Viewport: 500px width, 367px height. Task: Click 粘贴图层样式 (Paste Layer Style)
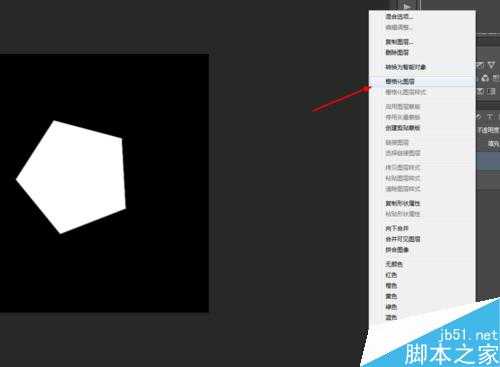pos(403,178)
